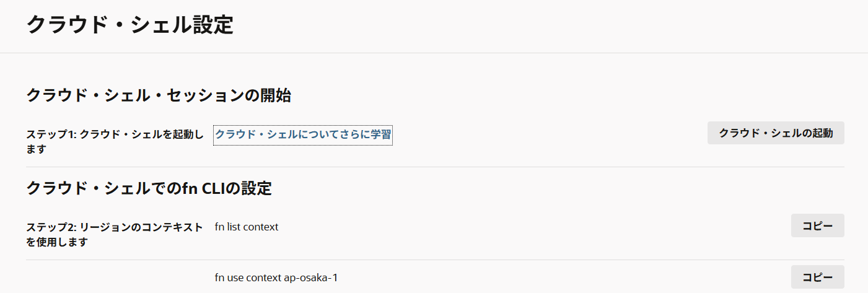This screenshot has height=293, width=868.
Task: Click the header divider under the page title
Action: (434, 53)
